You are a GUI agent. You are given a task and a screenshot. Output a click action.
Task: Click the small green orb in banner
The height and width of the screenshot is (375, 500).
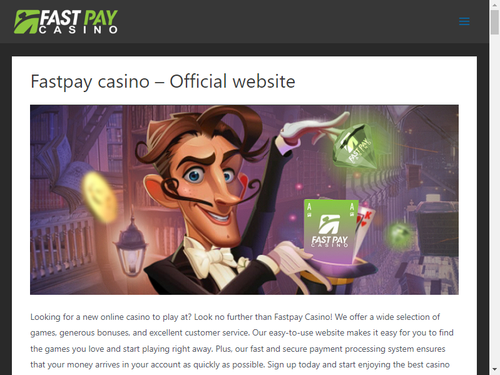[x=399, y=233]
